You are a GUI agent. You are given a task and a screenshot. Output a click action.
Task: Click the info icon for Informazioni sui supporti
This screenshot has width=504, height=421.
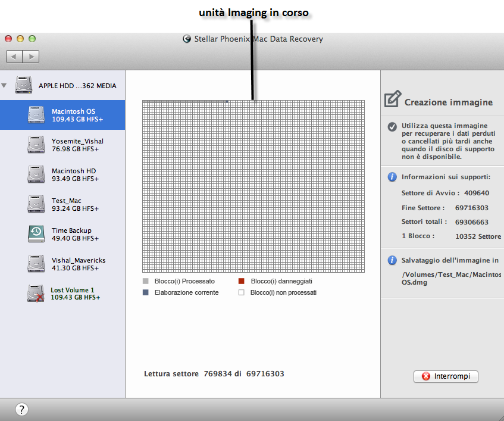point(392,177)
